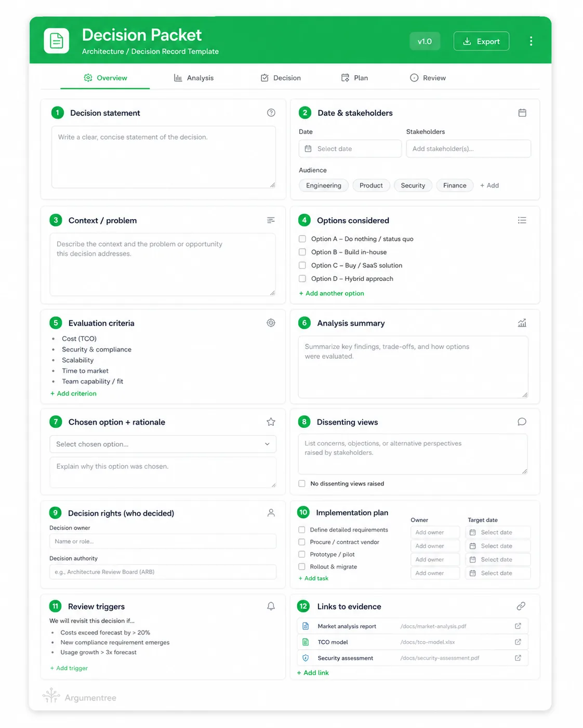Click the document logo icon in header
Viewport: 583px width, 728px height.
click(x=56, y=41)
